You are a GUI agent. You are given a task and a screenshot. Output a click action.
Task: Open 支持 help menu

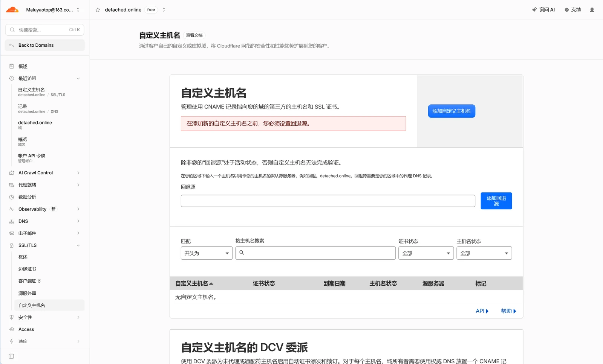point(573,10)
